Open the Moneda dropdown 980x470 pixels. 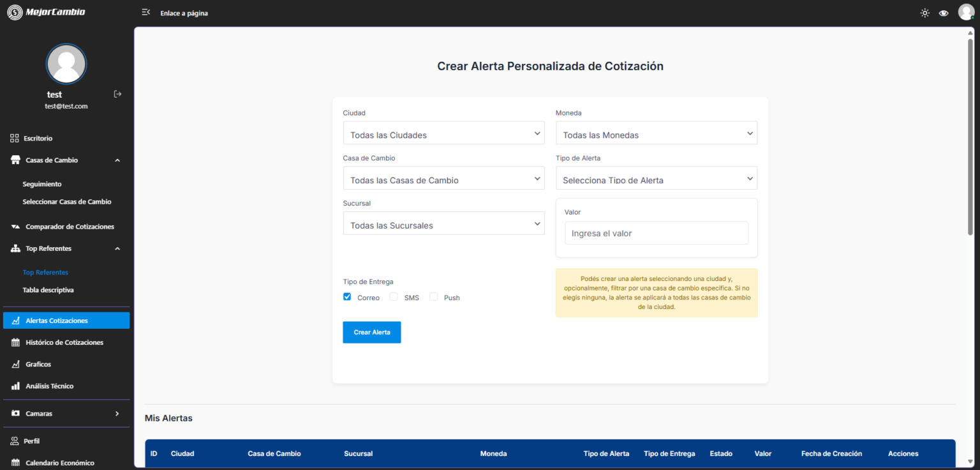pos(657,133)
